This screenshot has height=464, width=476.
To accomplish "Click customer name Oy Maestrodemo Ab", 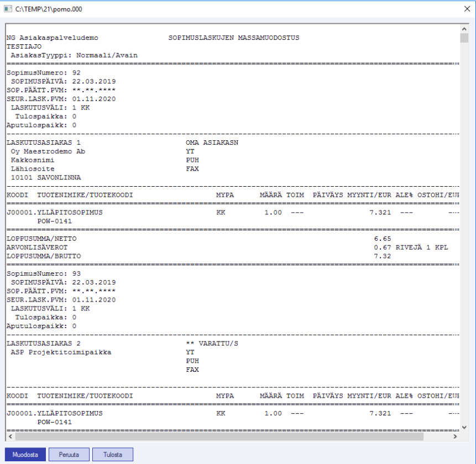I will tap(48, 151).
